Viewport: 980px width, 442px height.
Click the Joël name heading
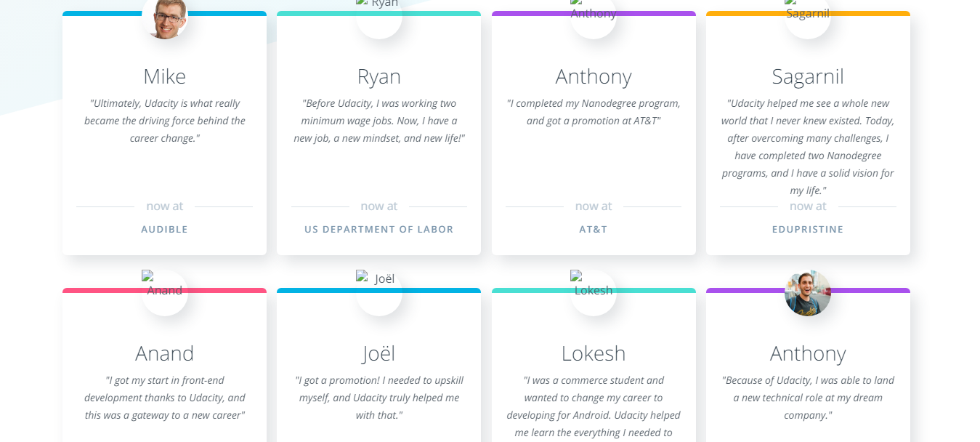pos(378,353)
